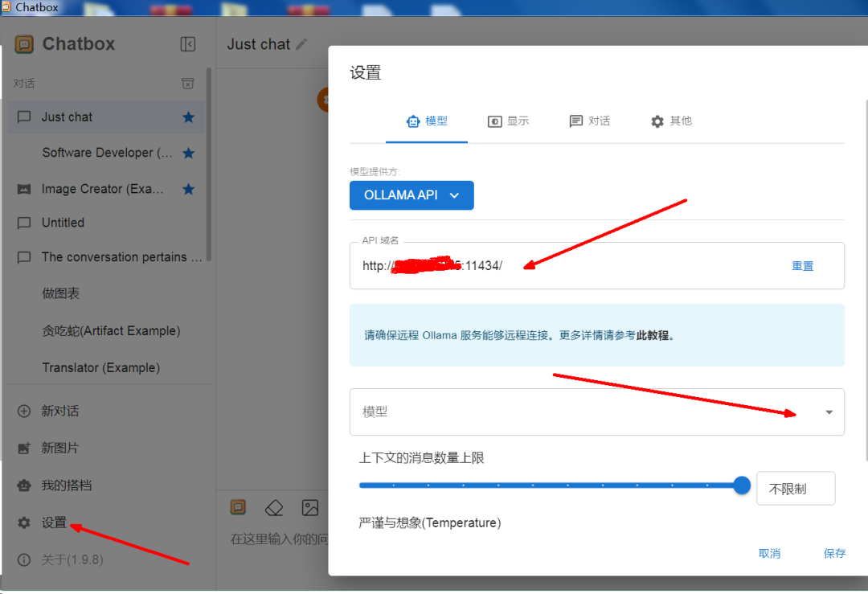Click the Chatbox logo icon in sidebar

24,43
